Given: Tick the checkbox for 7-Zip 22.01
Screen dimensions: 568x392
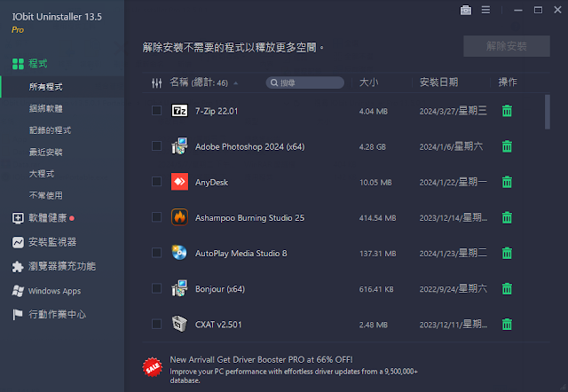Looking at the screenshot, I should pyautogui.click(x=156, y=110).
